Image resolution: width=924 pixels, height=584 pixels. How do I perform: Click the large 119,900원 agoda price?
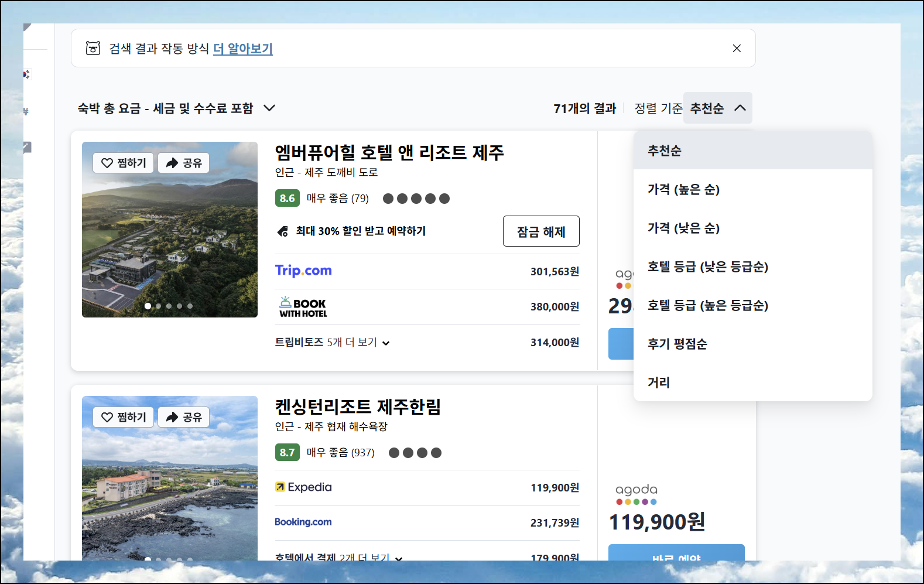click(657, 522)
